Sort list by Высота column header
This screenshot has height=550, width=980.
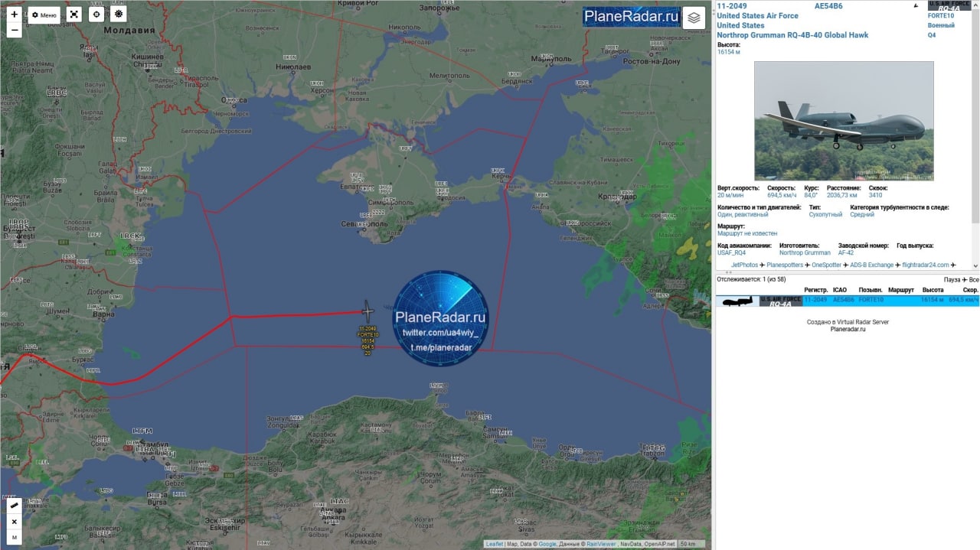click(933, 290)
